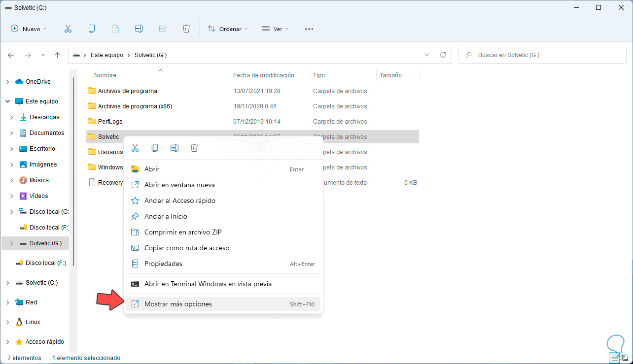The width and height of the screenshot is (633, 364).
Task: Expand the OneDrive tree node
Action: [x=7, y=82]
